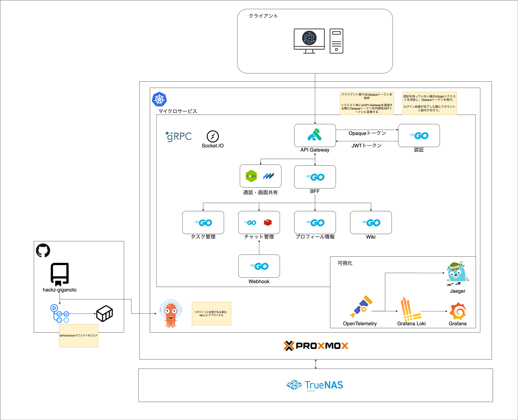The image size is (518, 420).
Task: Click Go logo in プロフィール情報 box
Action: pos(315,223)
